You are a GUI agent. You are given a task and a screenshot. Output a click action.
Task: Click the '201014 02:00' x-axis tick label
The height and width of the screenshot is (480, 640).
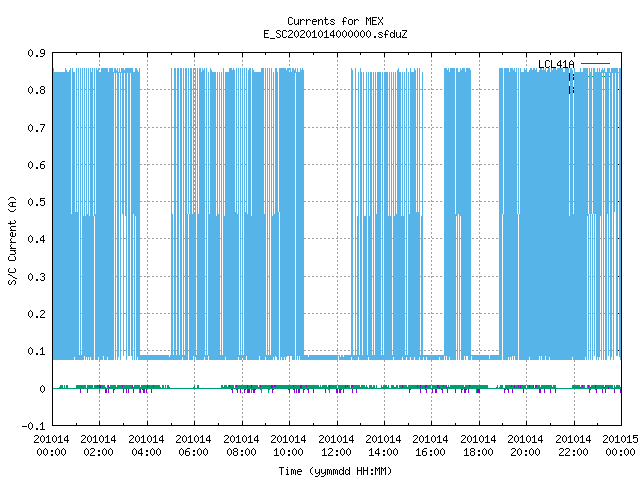98,446
